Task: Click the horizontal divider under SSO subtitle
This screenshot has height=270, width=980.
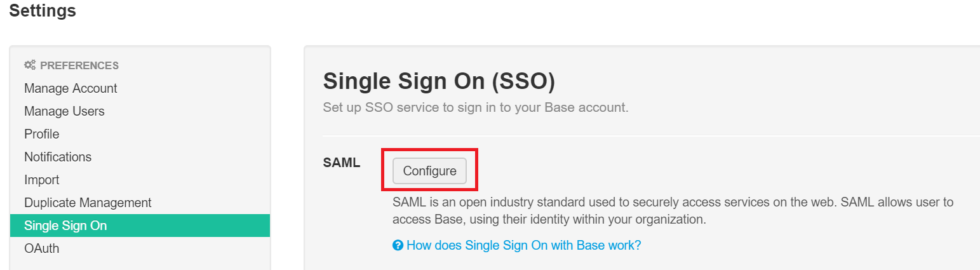Action: tap(635, 135)
